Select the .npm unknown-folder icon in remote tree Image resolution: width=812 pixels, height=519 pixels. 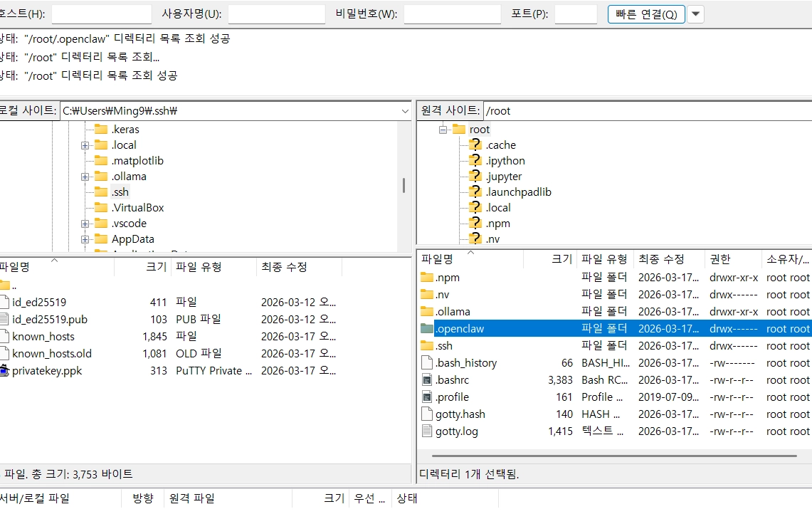[x=475, y=223]
